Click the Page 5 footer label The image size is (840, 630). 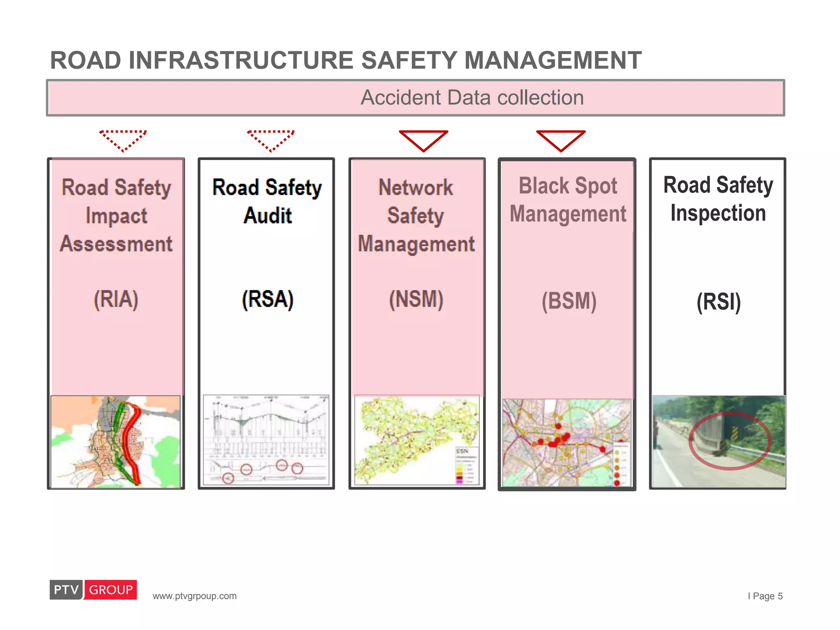(x=765, y=596)
